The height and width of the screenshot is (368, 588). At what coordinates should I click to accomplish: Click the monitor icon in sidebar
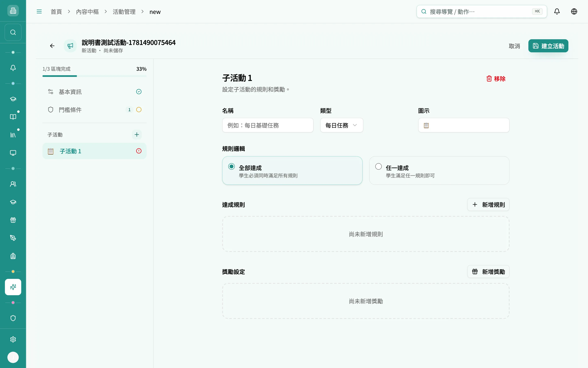click(x=13, y=153)
